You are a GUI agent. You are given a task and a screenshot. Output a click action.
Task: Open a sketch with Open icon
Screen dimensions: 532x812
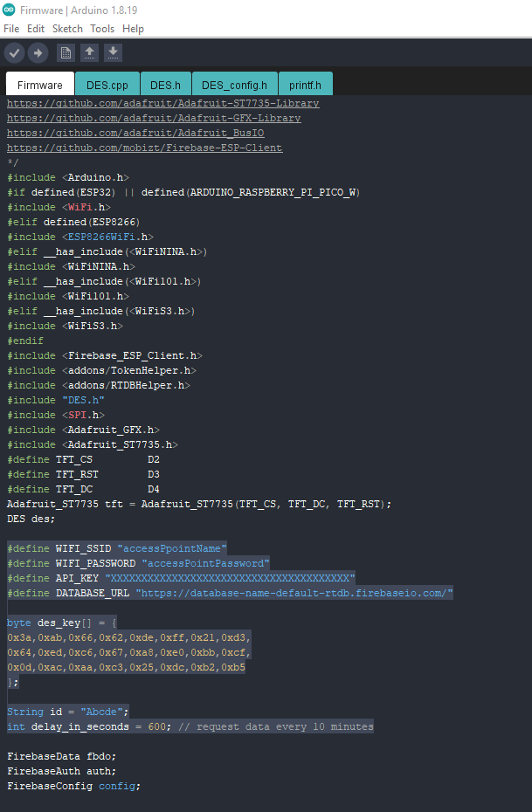[89, 53]
